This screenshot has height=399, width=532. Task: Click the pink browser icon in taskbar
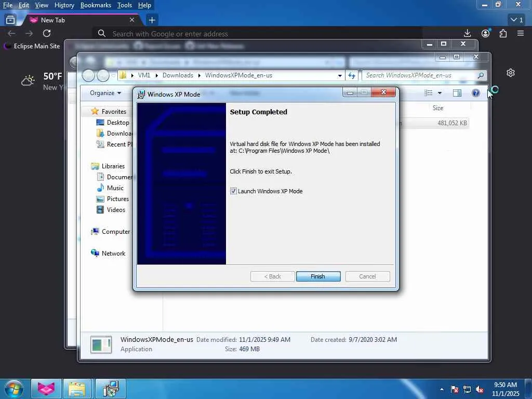[46, 389]
